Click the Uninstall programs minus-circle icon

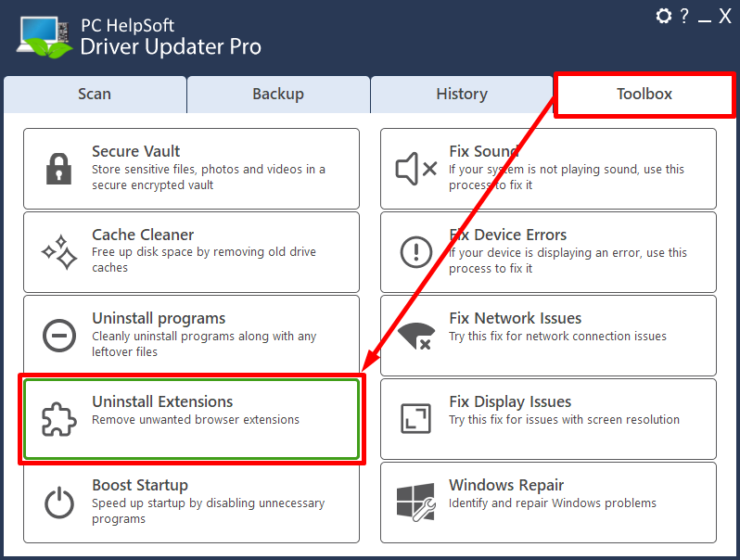click(59, 336)
